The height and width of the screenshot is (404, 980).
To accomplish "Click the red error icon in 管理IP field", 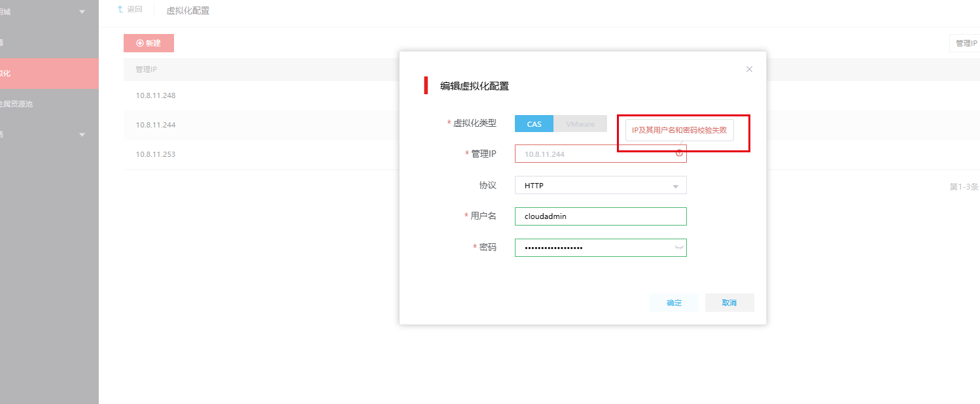I will (x=679, y=153).
